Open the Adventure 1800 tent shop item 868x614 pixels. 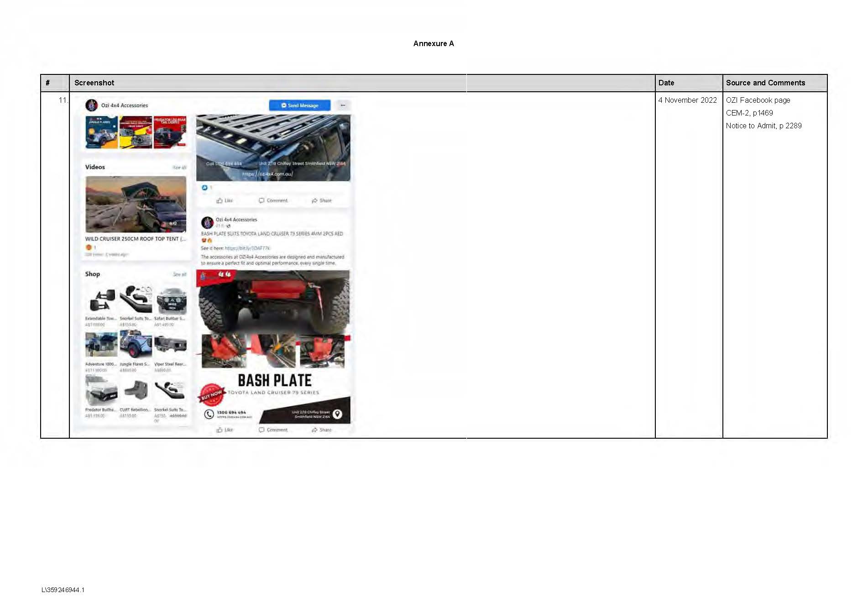click(x=101, y=351)
